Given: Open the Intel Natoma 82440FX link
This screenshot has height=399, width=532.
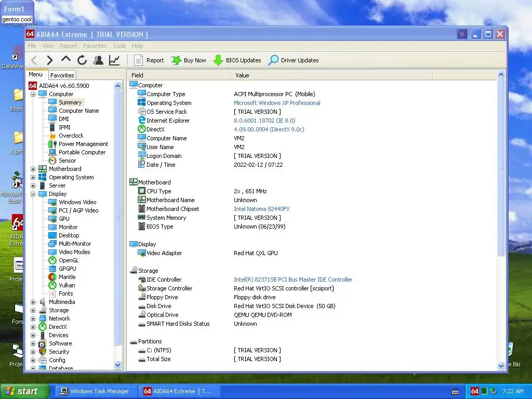Looking at the screenshot, I should [x=262, y=209].
